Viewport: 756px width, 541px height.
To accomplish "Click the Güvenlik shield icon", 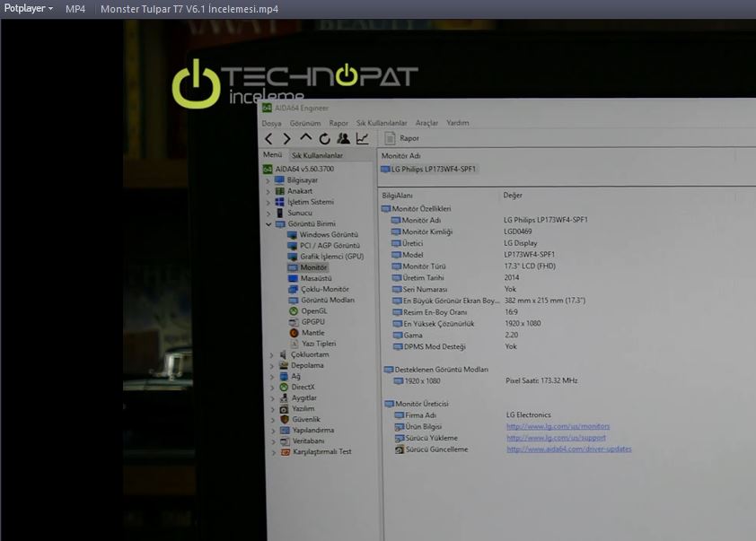I will click(x=285, y=420).
